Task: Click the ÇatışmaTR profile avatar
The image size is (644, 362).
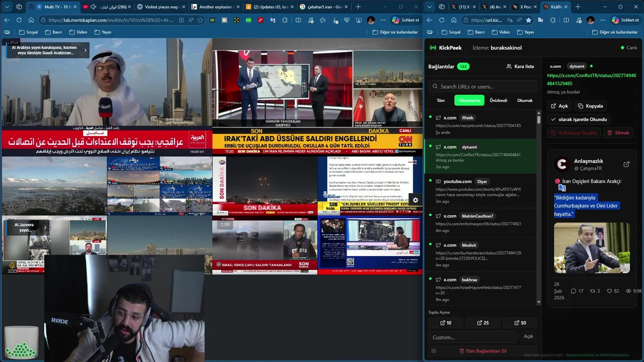Action: (561, 164)
